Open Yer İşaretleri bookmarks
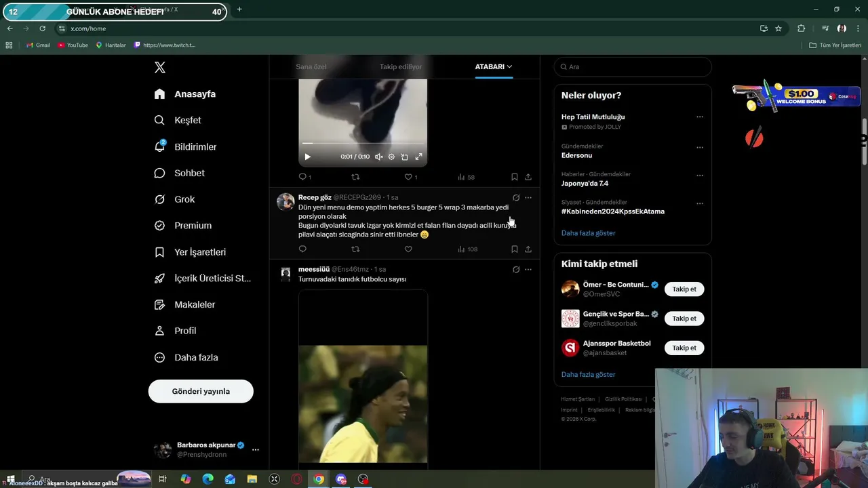Viewport: 868px width, 488px height. pyautogui.click(x=190, y=252)
